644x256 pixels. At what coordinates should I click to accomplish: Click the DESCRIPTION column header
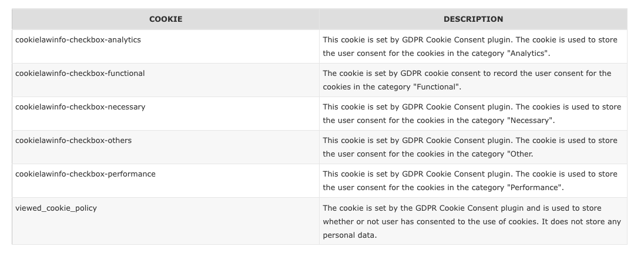473,19
